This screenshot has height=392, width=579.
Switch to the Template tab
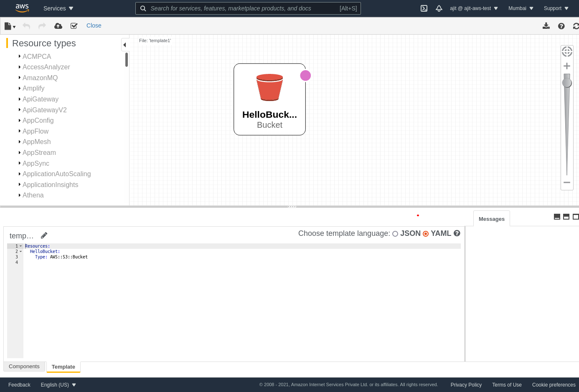coord(63,367)
